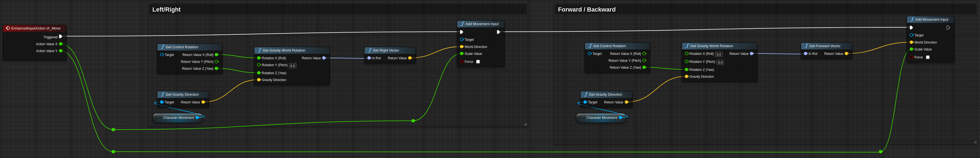Click In Rot pin on Get Right Vector
The height and width of the screenshot is (158, 980).
click(x=369, y=58)
